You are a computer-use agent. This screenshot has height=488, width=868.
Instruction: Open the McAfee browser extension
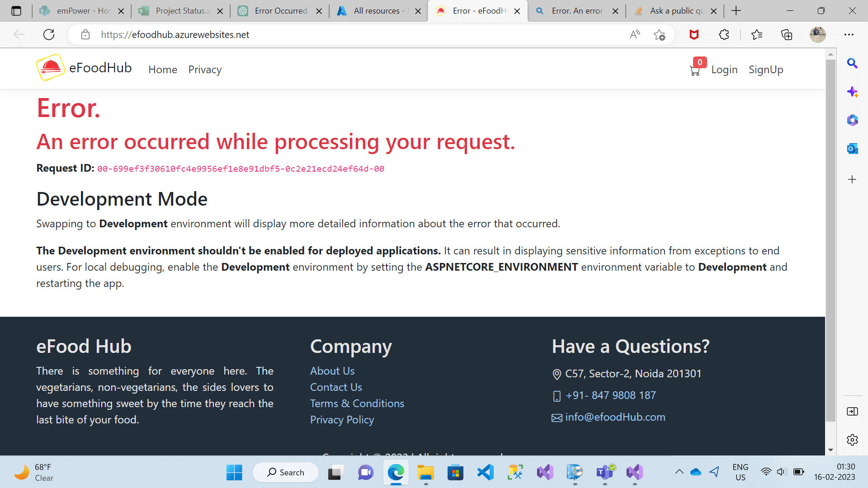tap(694, 34)
